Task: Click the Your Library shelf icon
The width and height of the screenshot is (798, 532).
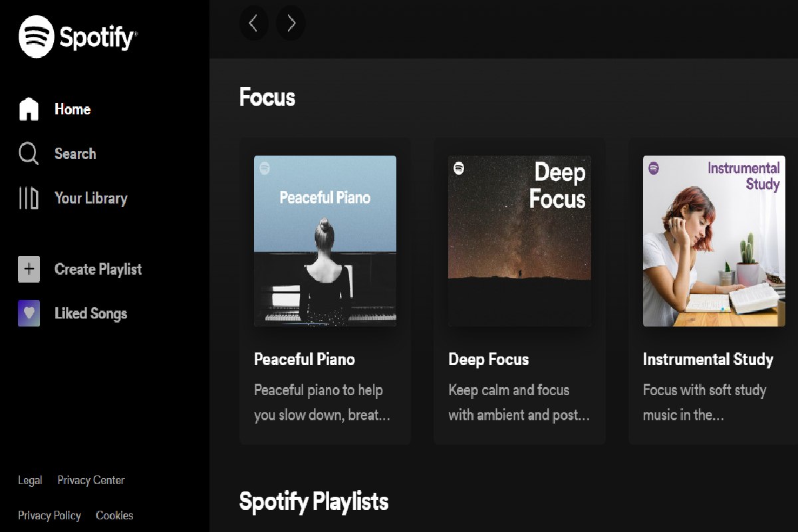Action: [x=29, y=198]
